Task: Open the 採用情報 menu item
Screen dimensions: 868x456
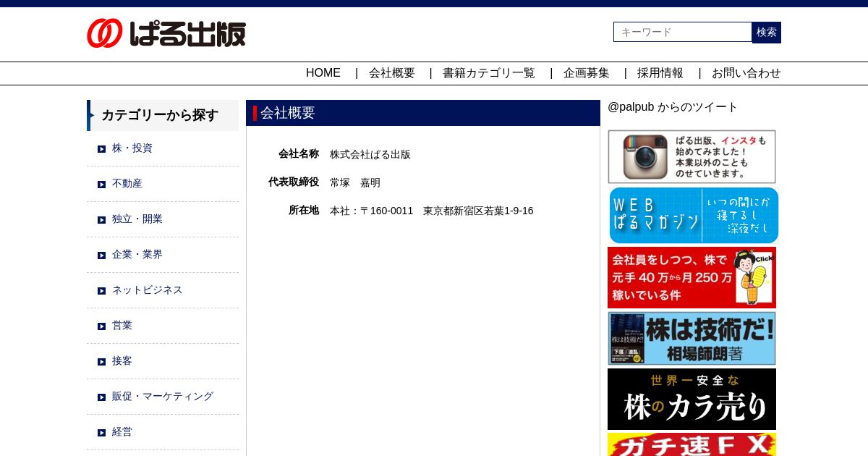Action: click(660, 73)
